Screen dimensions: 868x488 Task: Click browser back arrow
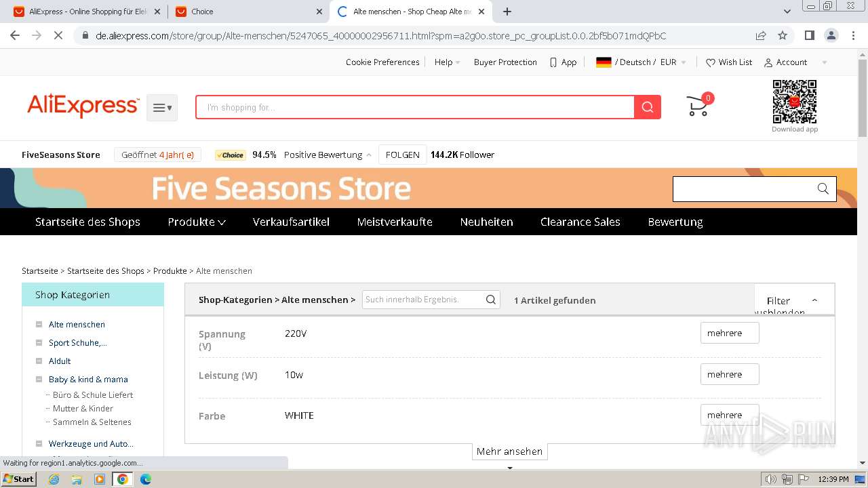click(15, 36)
